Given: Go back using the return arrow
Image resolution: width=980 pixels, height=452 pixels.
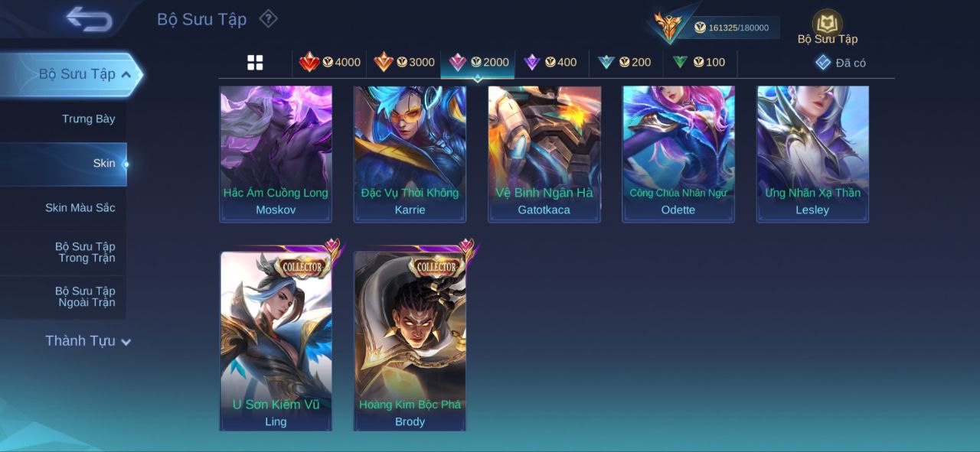Looking at the screenshot, I should [89, 18].
